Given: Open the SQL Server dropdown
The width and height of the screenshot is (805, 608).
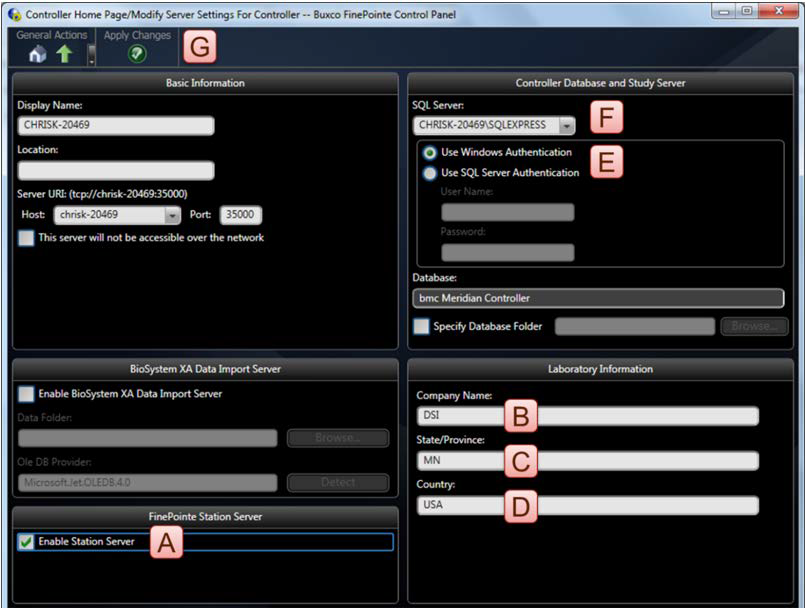Looking at the screenshot, I should 566,125.
